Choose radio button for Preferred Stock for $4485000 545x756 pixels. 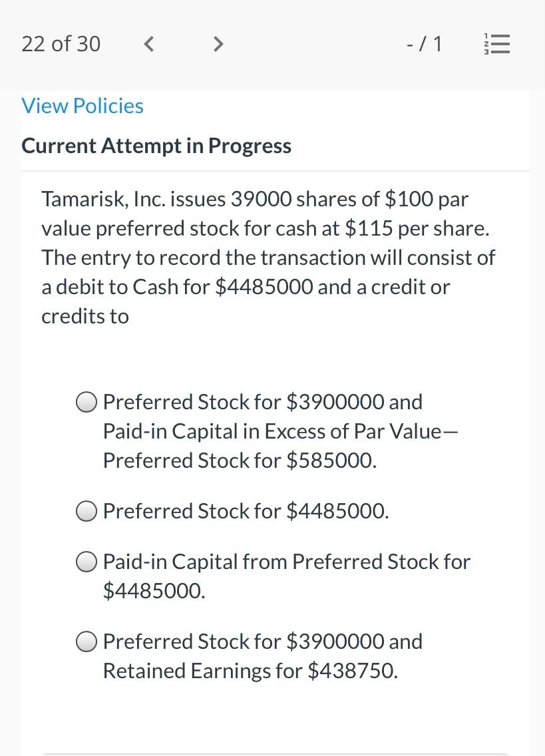87,511
